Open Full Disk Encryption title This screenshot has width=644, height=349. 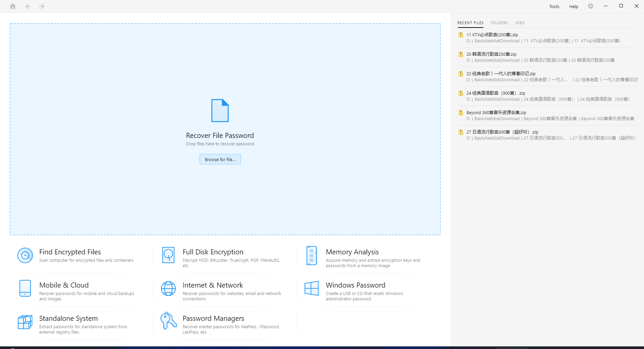(213, 252)
